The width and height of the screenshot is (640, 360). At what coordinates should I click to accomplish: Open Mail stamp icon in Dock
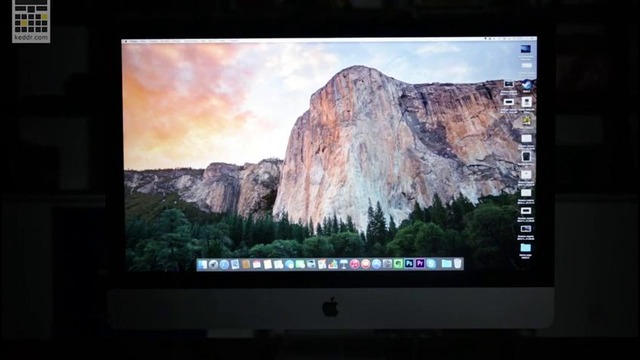pyautogui.click(x=235, y=264)
